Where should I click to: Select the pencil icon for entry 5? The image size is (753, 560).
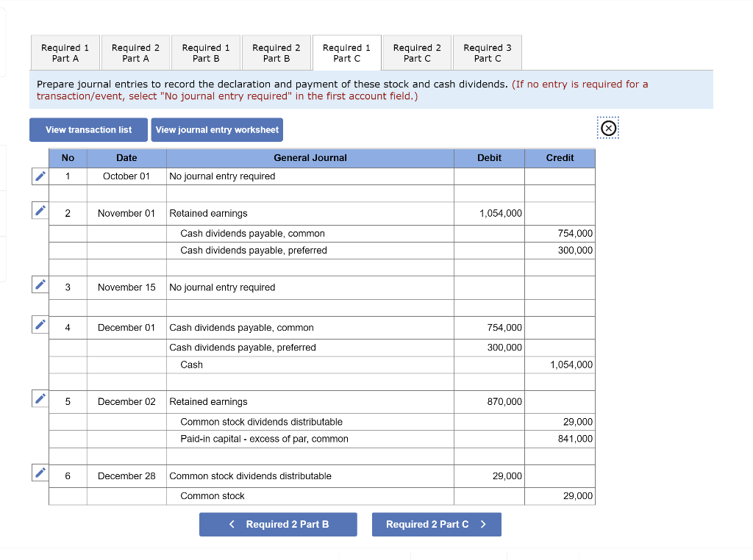click(x=40, y=398)
